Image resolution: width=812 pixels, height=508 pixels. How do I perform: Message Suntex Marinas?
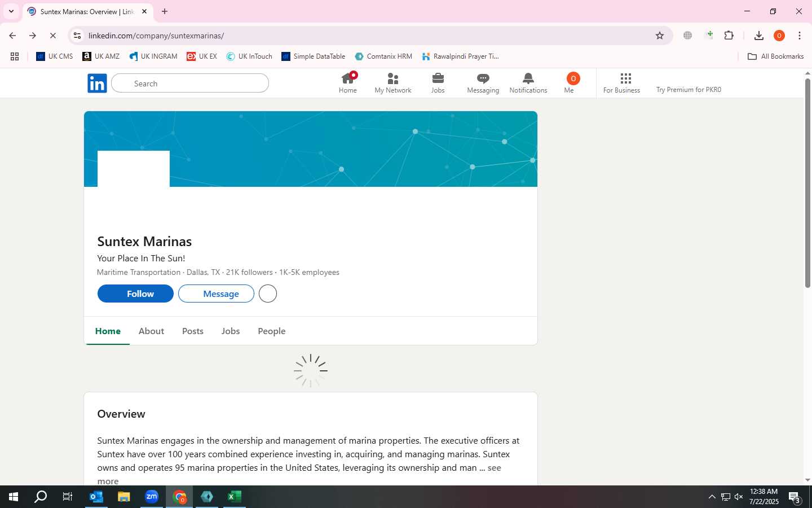point(216,294)
